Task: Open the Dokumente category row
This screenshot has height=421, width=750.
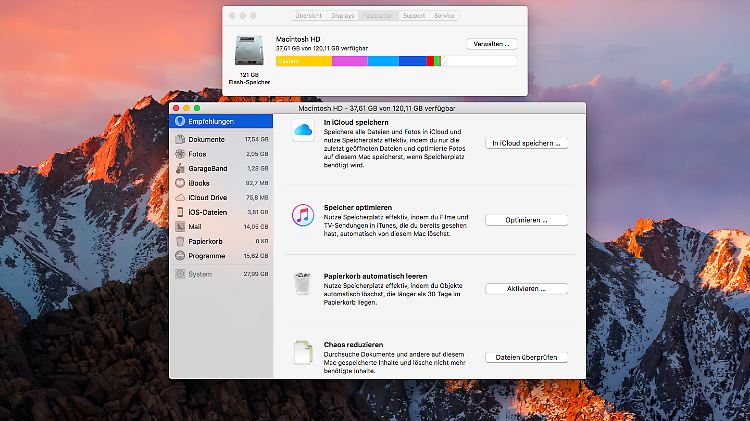Action: (x=221, y=139)
